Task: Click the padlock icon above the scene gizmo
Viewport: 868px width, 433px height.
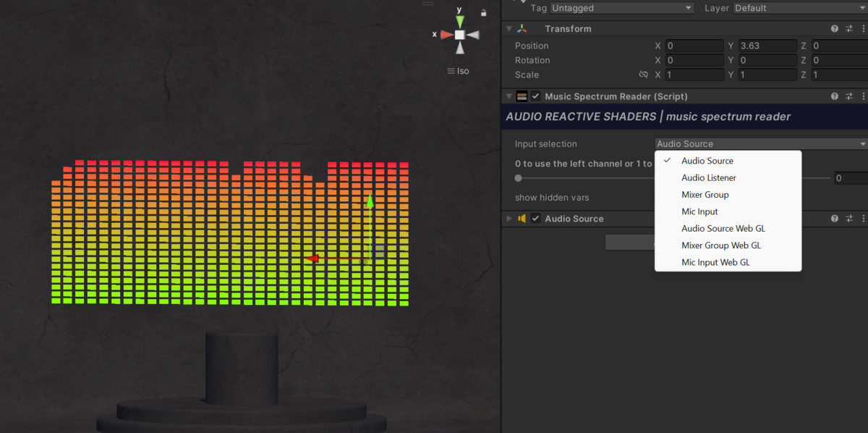Action: pos(483,13)
